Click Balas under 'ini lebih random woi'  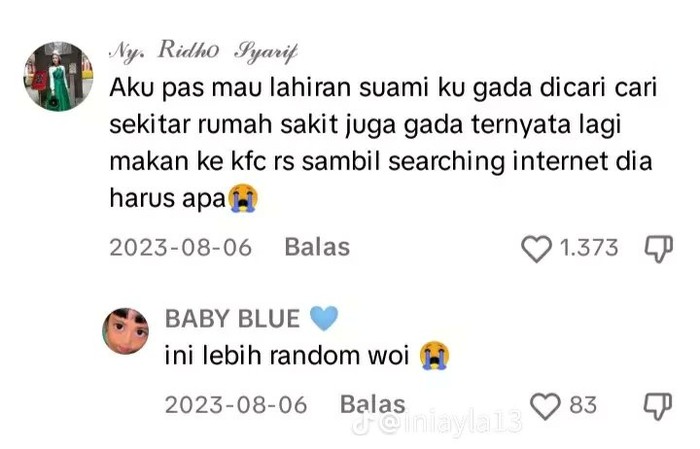(x=373, y=404)
